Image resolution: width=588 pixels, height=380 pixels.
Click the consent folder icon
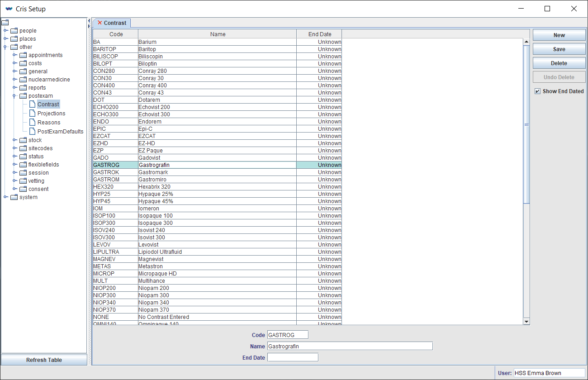(23, 189)
